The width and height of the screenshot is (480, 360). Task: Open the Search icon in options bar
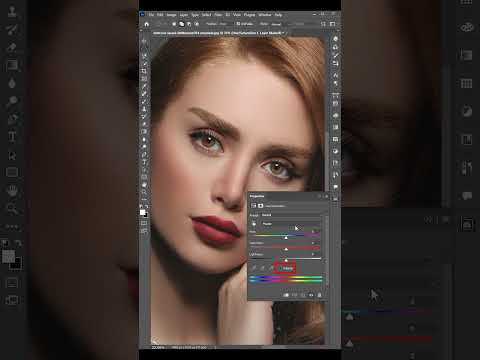pos(323,24)
